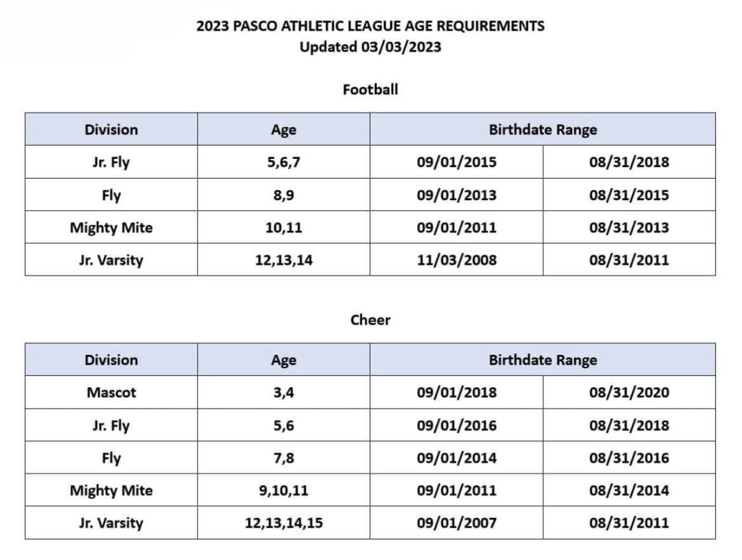This screenshot has height=560, width=742.
Task: Select the 09/01/2014 date cell
Action: coord(457,458)
